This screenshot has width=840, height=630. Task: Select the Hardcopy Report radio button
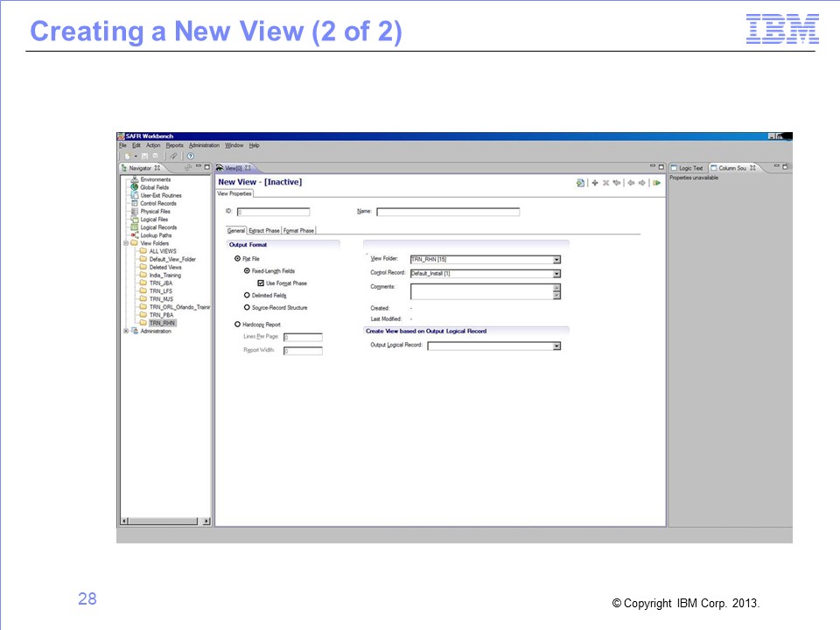tap(237, 324)
